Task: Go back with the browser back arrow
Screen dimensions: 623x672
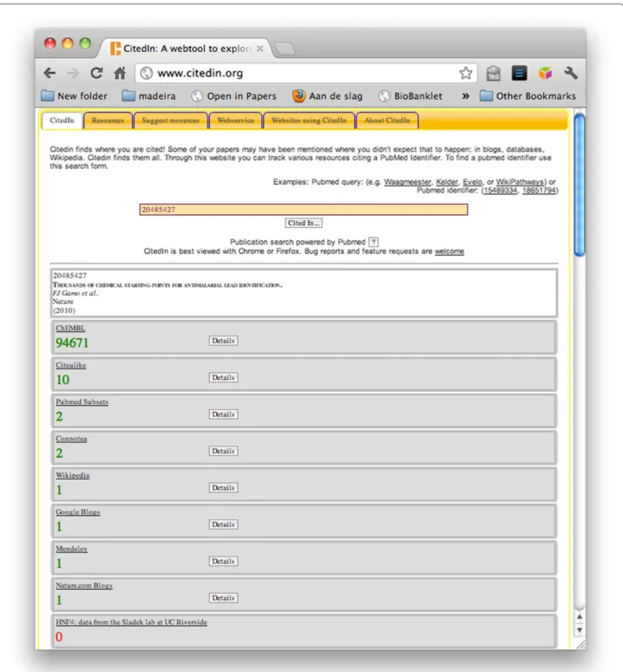Action: click(49, 74)
